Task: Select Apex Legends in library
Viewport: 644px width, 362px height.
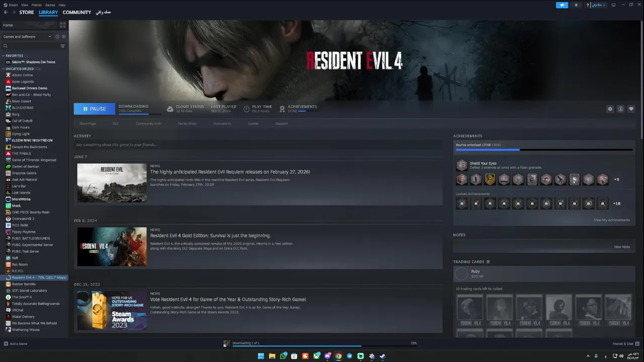Action: click(x=23, y=81)
